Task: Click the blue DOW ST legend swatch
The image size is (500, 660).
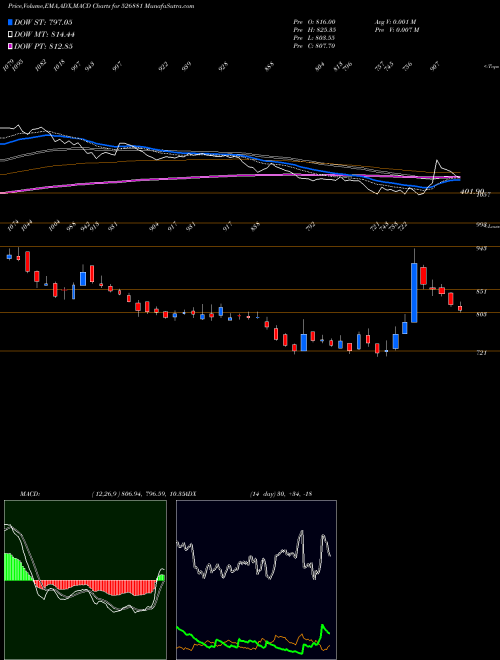Action: click(x=11, y=22)
